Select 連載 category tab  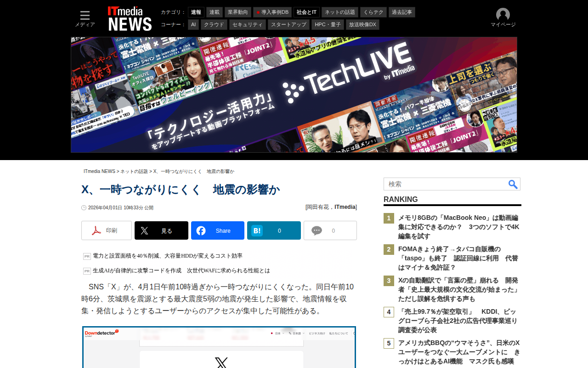215,12
